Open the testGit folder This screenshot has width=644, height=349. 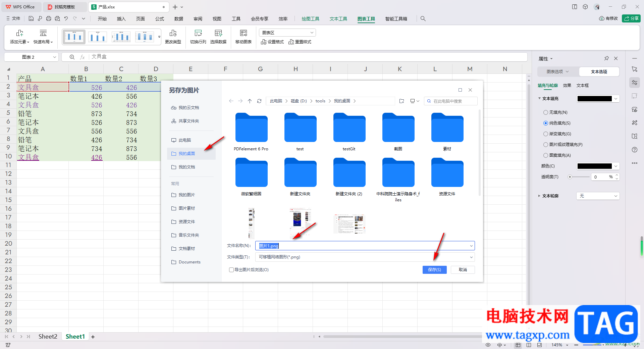349,132
